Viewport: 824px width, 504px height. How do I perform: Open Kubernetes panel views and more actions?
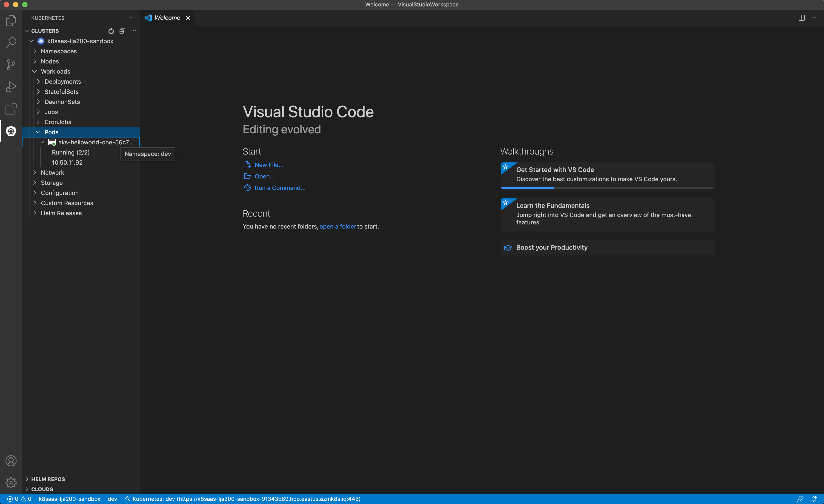point(129,18)
